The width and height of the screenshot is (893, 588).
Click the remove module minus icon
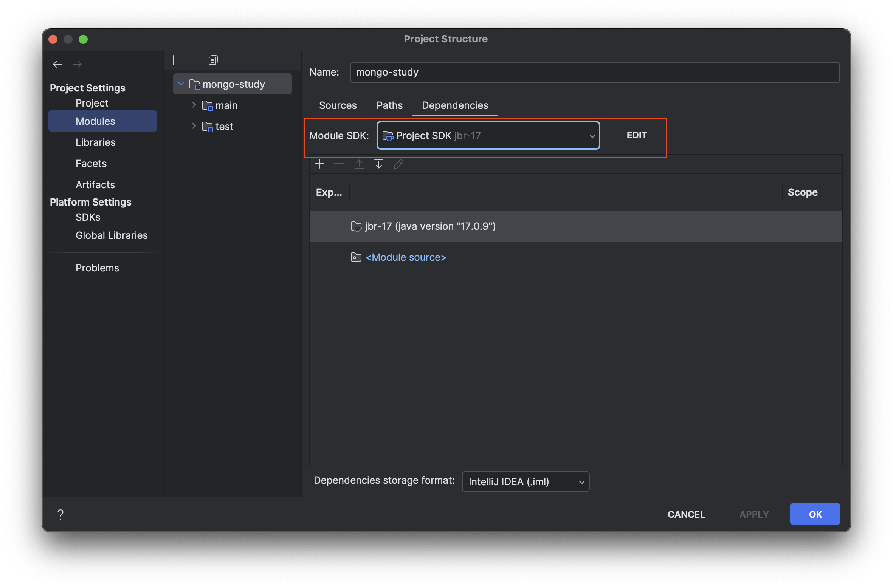tap(193, 60)
